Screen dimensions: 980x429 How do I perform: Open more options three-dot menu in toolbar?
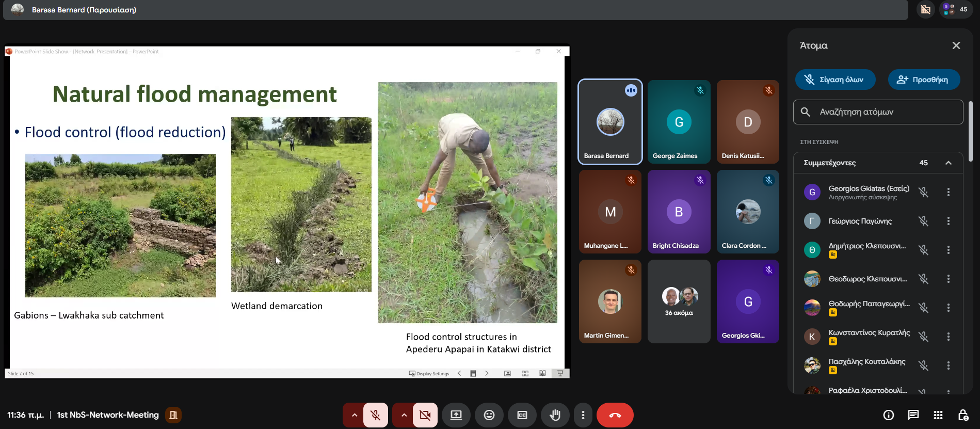tap(583, 415)
